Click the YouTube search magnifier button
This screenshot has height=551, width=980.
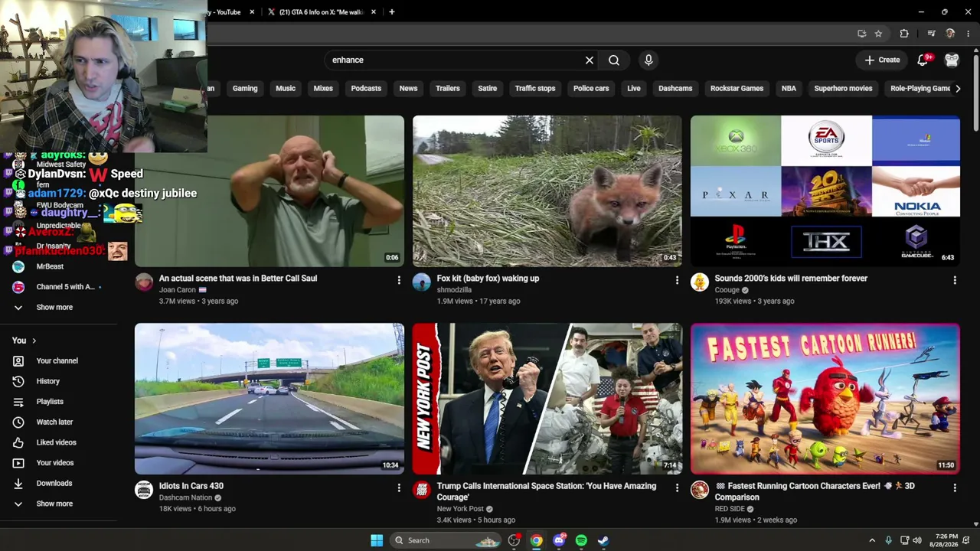pyautogui.click(x=614, y=60)
